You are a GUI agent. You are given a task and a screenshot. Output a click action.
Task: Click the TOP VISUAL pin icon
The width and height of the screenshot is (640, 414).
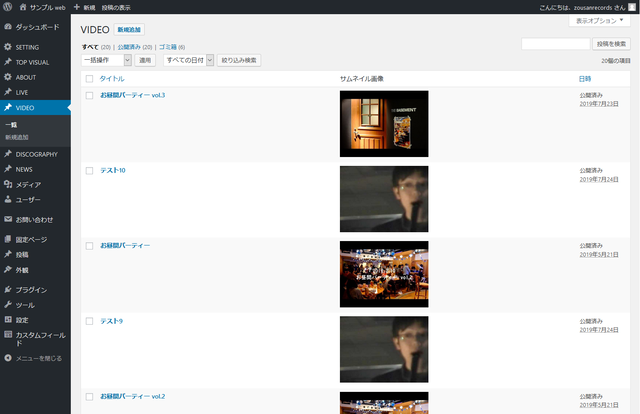(8, 62)
